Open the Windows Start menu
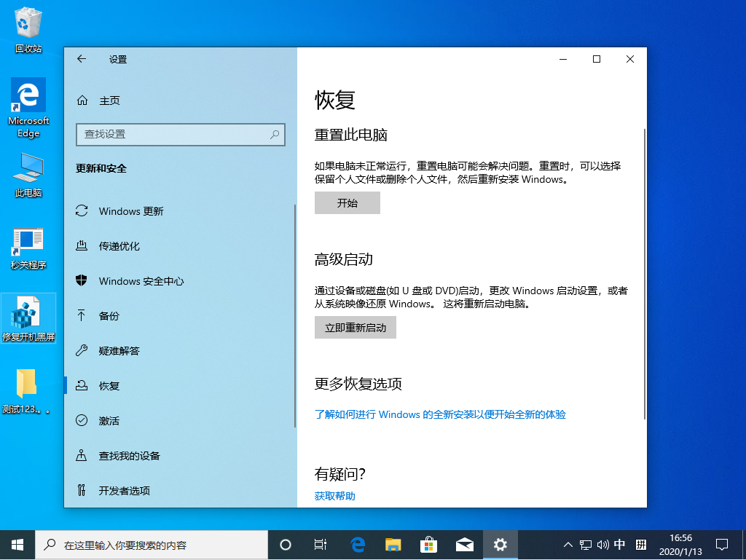 (17, 544)
